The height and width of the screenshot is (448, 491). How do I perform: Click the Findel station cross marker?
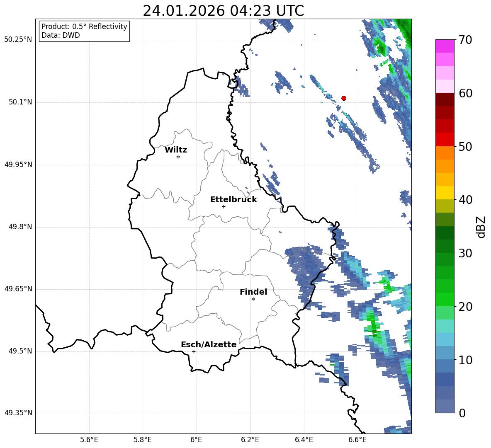click(253, 299)
